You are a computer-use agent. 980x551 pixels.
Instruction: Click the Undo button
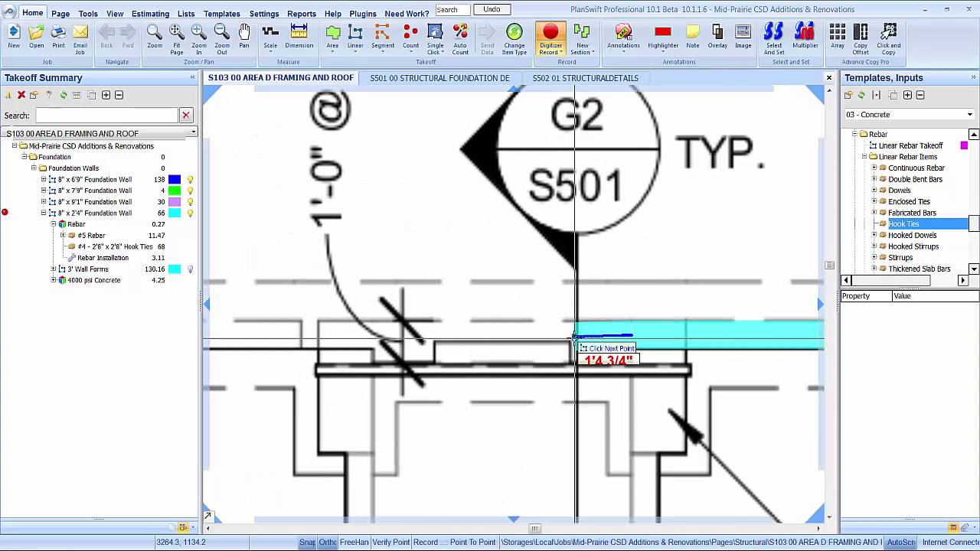click(x=492, y=10)
